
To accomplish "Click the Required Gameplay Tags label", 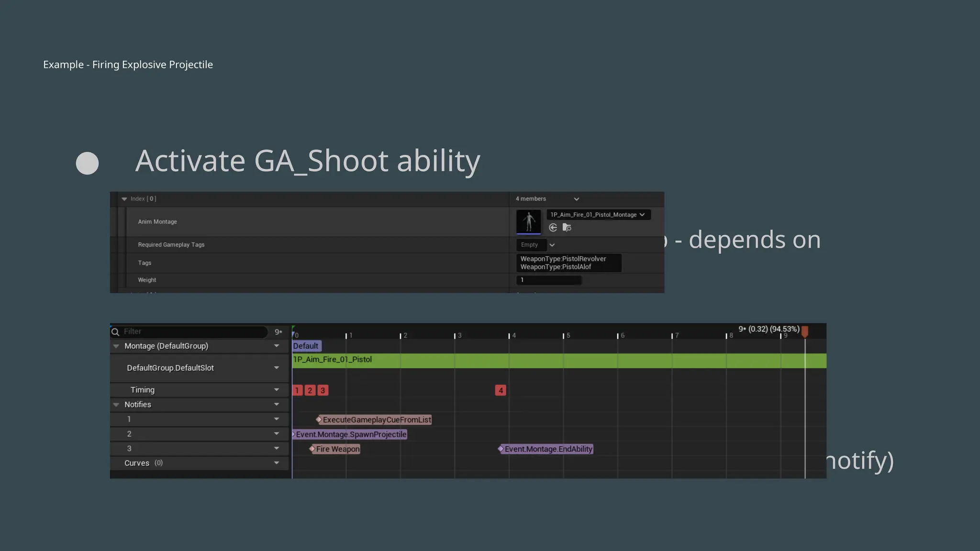I will (171, 245).
